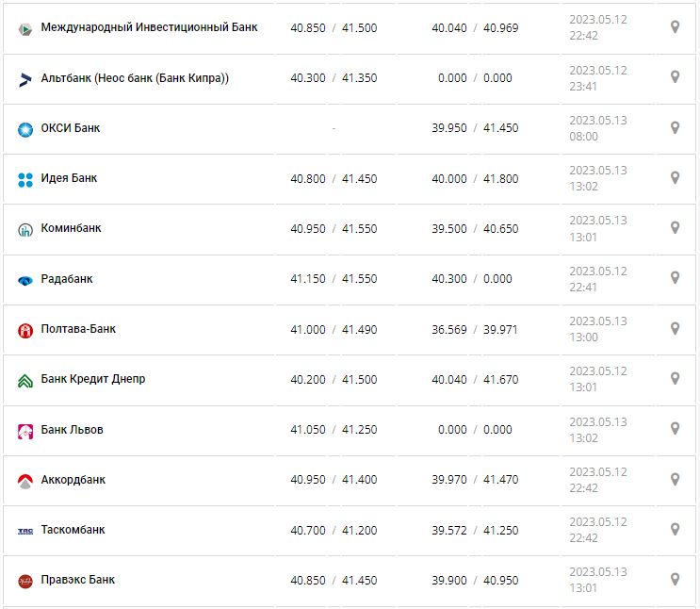Click the Банк Кредит Днепр logo

pyautogui.click(x=25, y=380)
